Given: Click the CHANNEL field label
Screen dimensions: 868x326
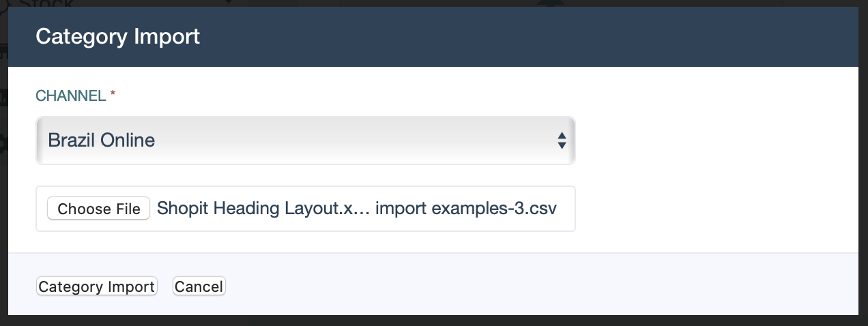Looking at the screenshot, I should [x=70, y=96].
